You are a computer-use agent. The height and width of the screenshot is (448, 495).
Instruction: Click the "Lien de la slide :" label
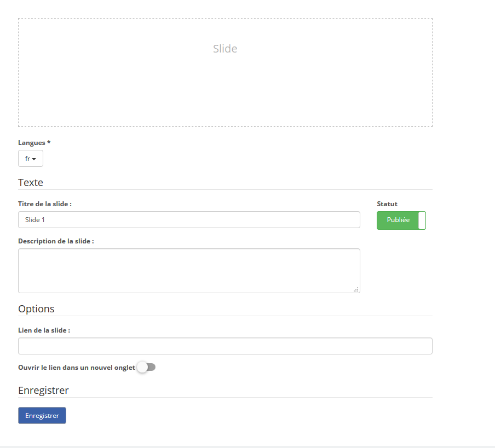coord(44,330)
